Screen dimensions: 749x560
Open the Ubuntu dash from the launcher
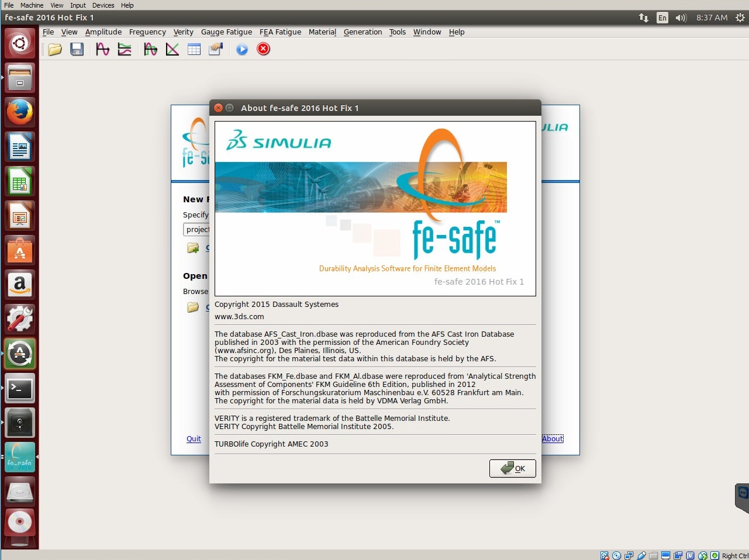pos(20,43)
